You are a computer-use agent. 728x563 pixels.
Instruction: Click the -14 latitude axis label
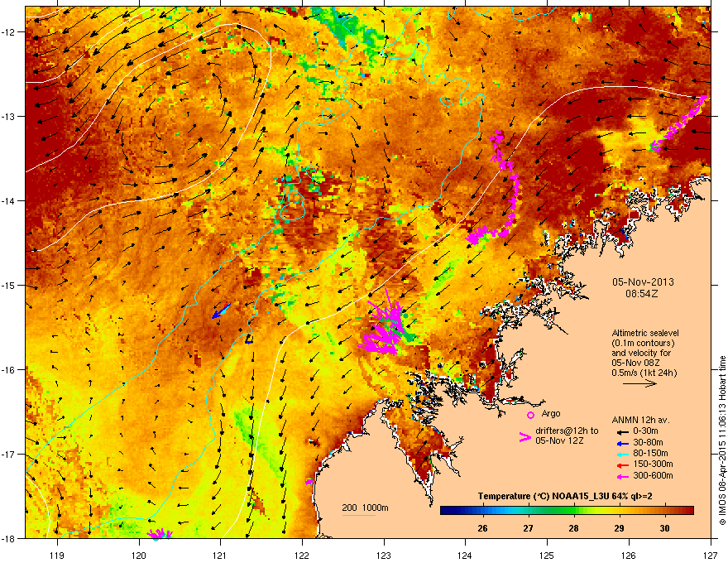coord(8,200)
